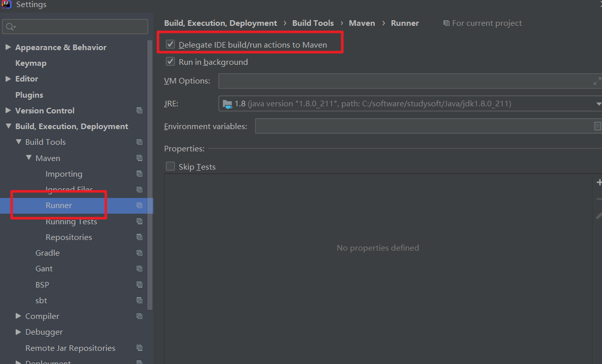Collapse the Maven tree node

[29, 157]
